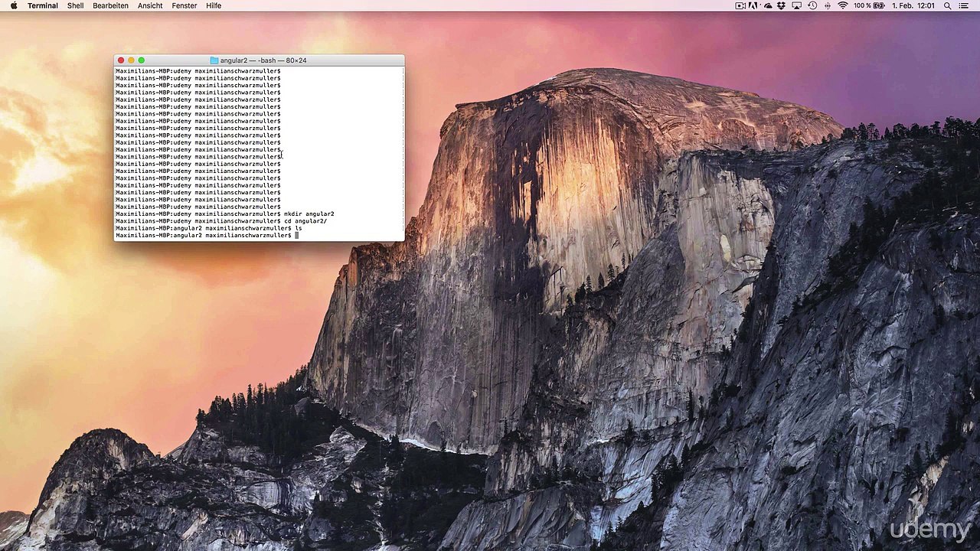Close the angular2 Terminal window
980x551 pixels.
121,60
